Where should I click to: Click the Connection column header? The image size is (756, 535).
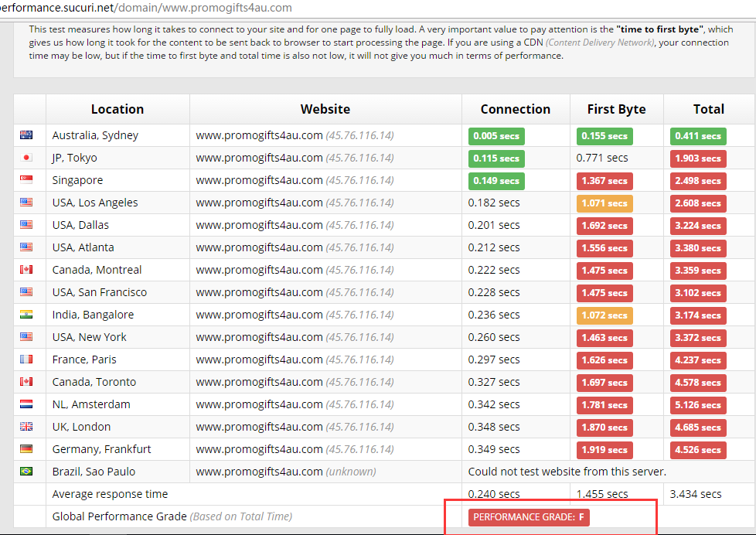(x=516, y=109)
